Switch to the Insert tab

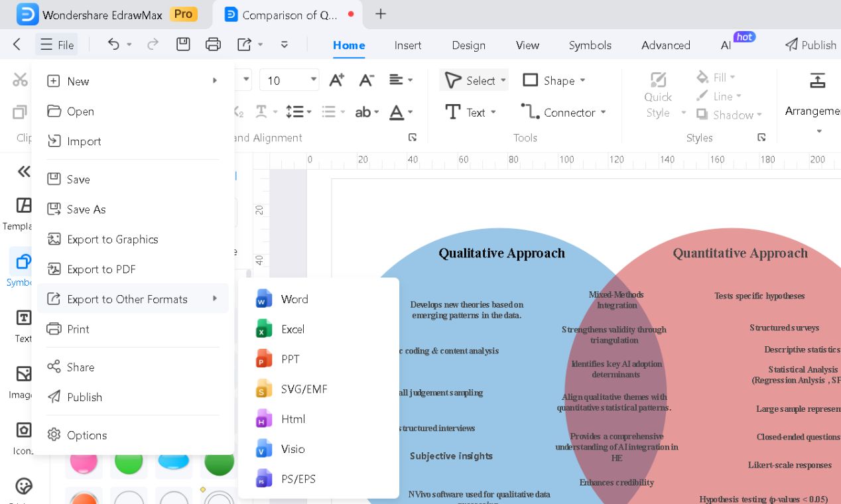point(408,45)
